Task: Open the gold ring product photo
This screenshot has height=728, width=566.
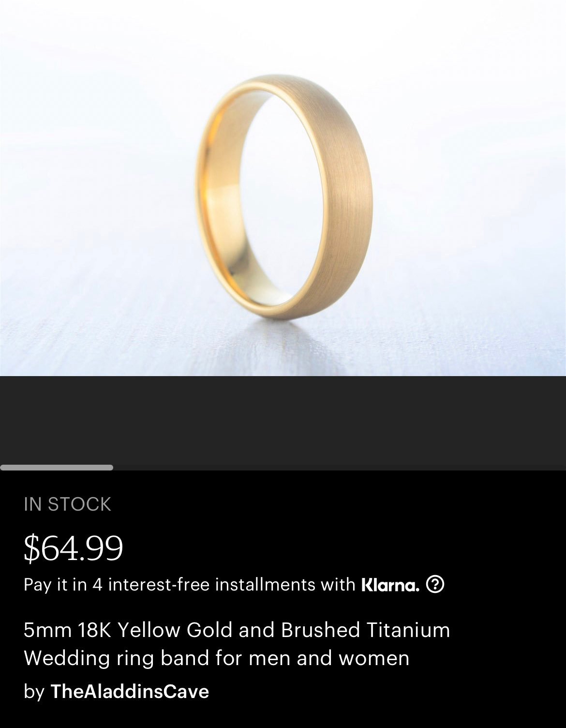Action: (283, 188)
